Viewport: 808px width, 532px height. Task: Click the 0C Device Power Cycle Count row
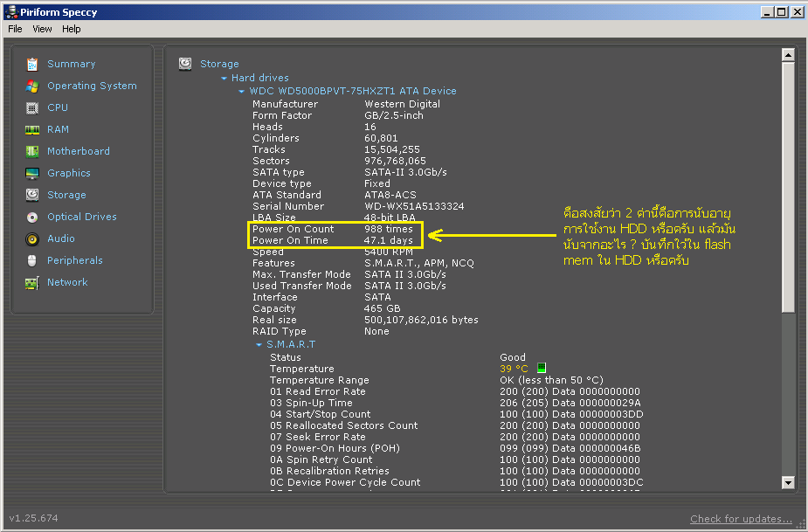(457, 482)
